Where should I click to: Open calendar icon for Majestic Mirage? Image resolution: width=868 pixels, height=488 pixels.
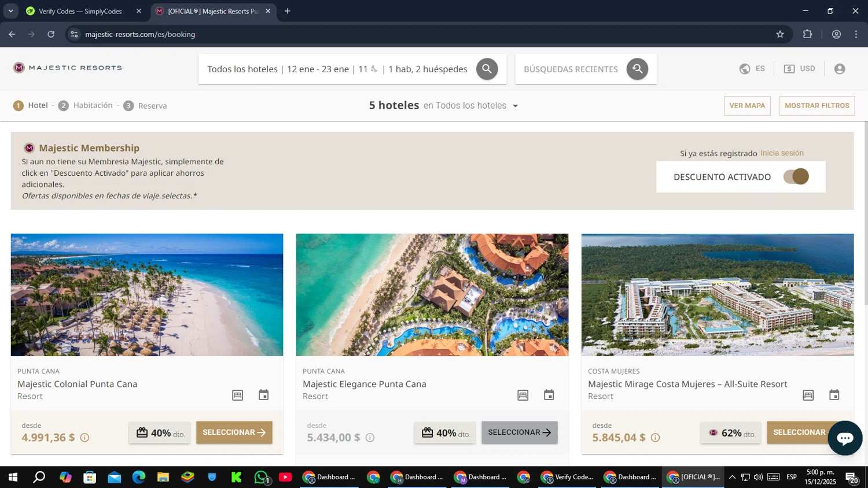click(834, 395)
